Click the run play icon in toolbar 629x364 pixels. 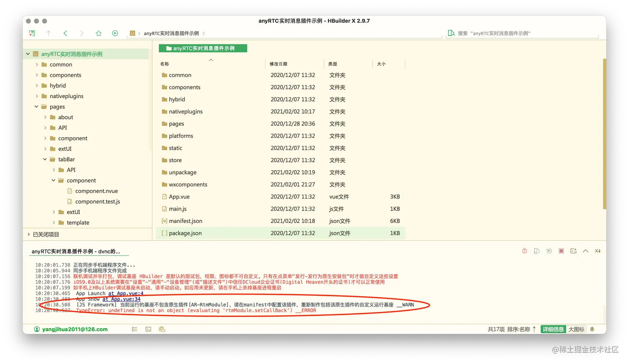click(115, 33)
